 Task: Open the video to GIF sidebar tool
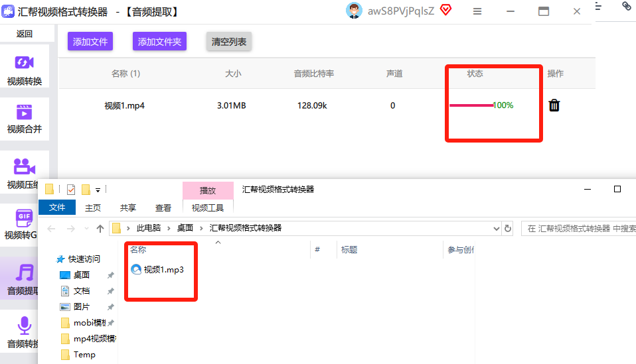click(x=19, y=224)
